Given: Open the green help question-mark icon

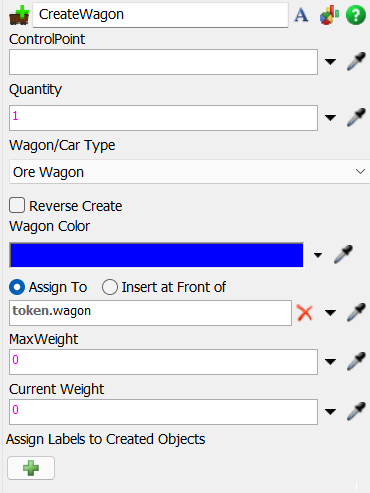Looking at the screenshot, I should coord(356,15).
